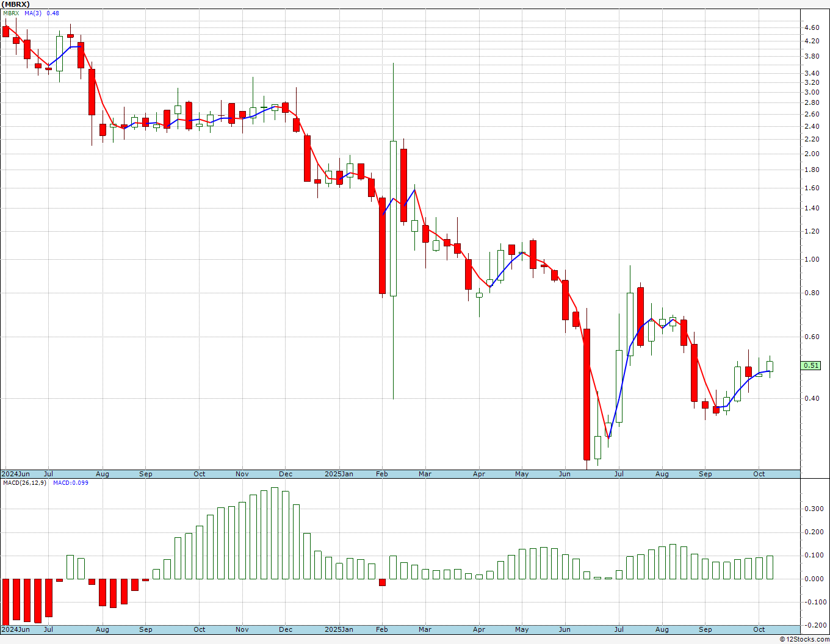This screenshot has height=644, width=830.
Task: Click the 0.300 MACD scale label
Action: pyautogui.click(x=813, y=509)
